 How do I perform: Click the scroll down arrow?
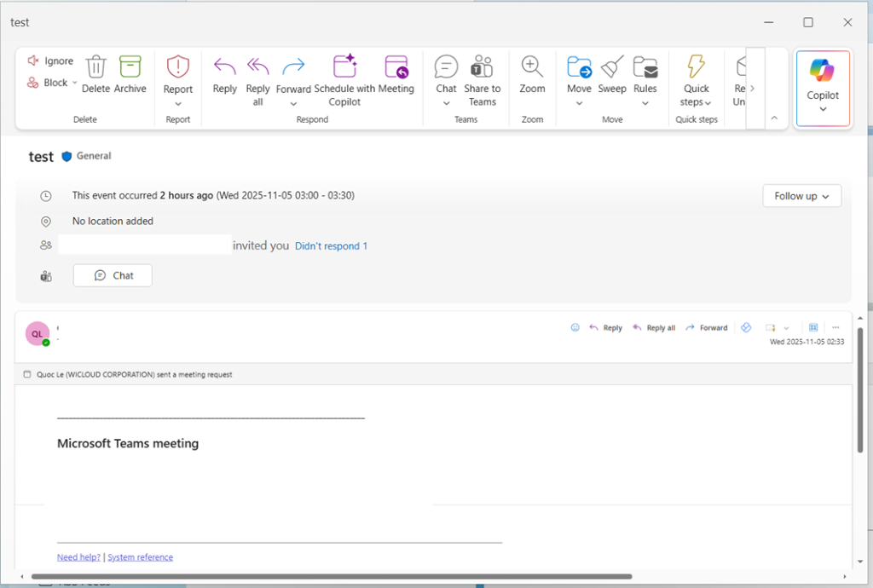tap(860, 562)
